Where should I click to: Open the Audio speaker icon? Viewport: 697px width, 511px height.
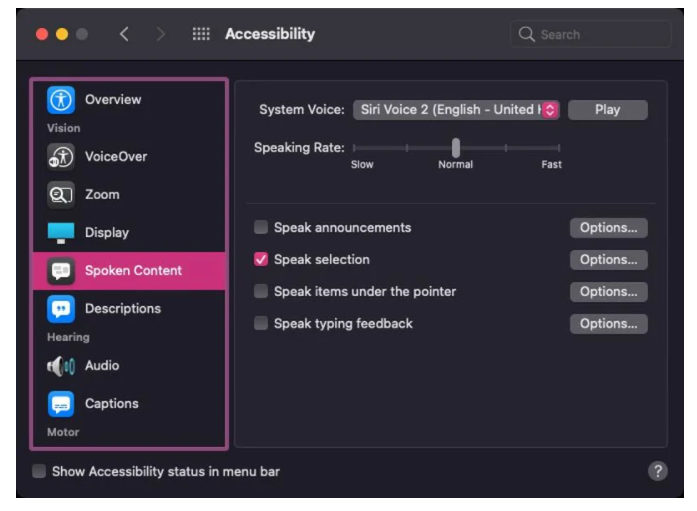(61, 366)
